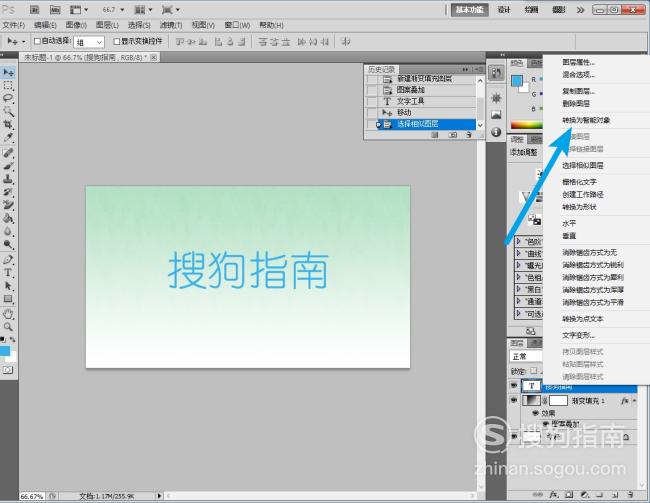Select the Quick Selection tool
Image resolution: width=650 pixels, height=503 pixels.
point(8,111)
